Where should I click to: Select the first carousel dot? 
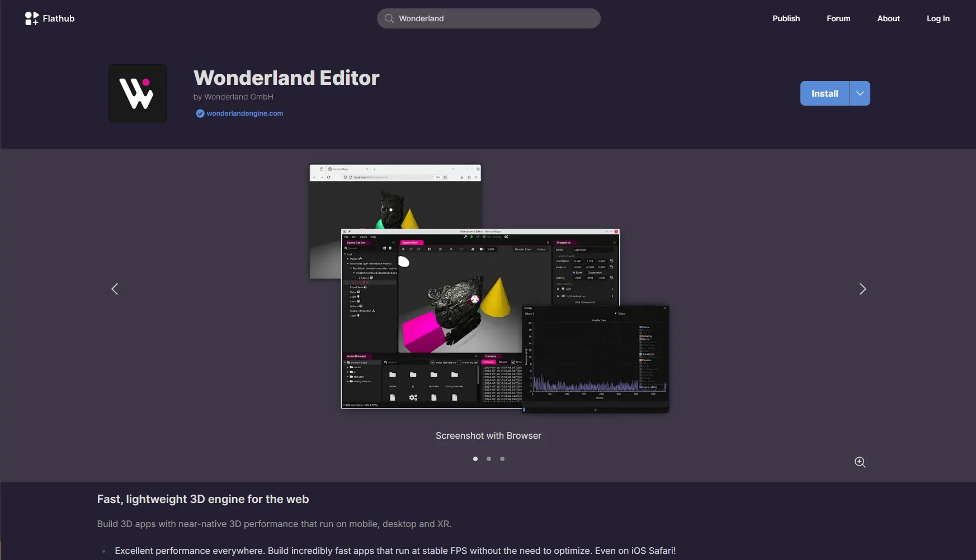point(475,459)
